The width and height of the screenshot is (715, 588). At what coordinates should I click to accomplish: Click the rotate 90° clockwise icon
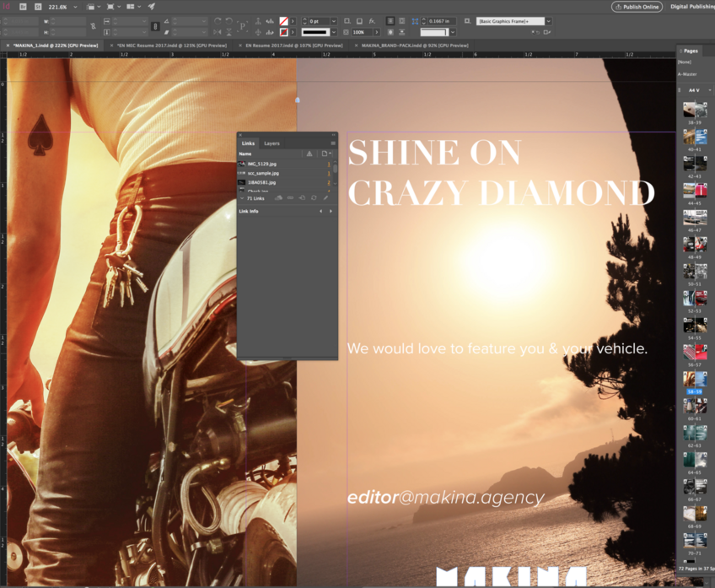tap(218, 21)
